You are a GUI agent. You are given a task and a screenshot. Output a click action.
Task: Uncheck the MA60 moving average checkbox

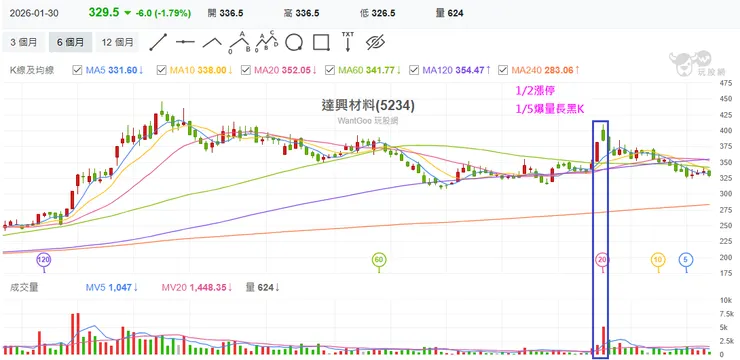point(330,70)
